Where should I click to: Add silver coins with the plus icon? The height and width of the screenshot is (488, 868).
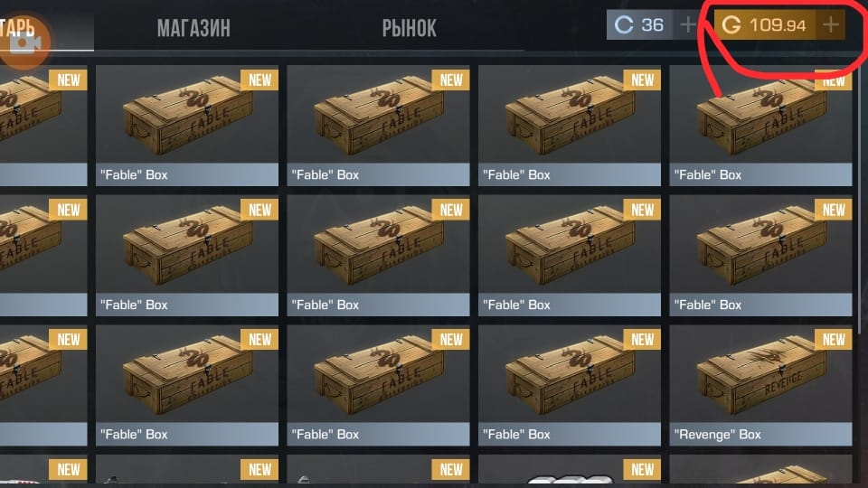coord(688,25)
